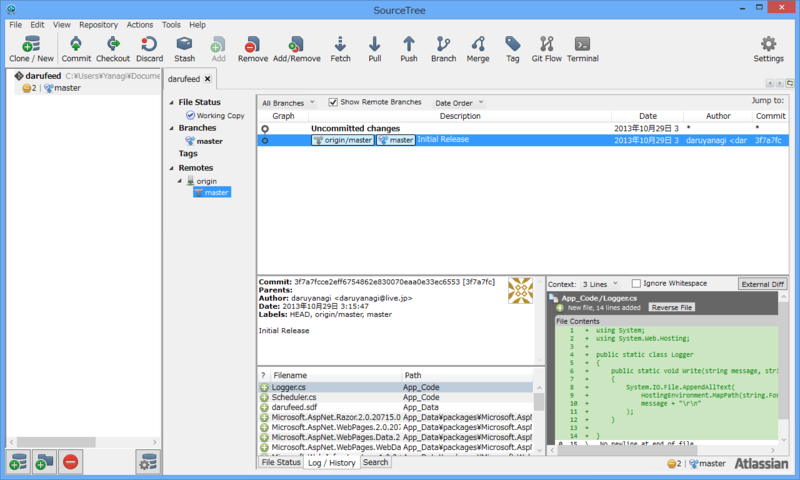800x480 pixels.
Task: Open the View menu
Action: pyautogui.click(x=62, y=24)
